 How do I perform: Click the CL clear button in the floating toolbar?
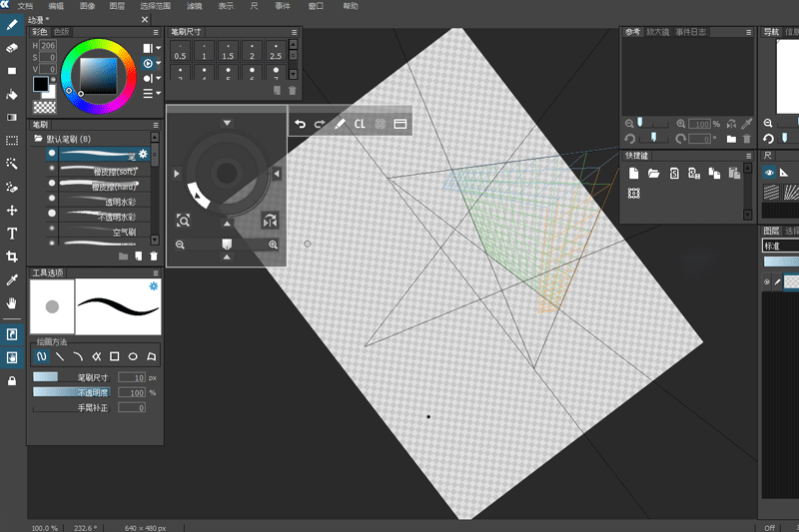pyautogui.click(x=360, y=124)
